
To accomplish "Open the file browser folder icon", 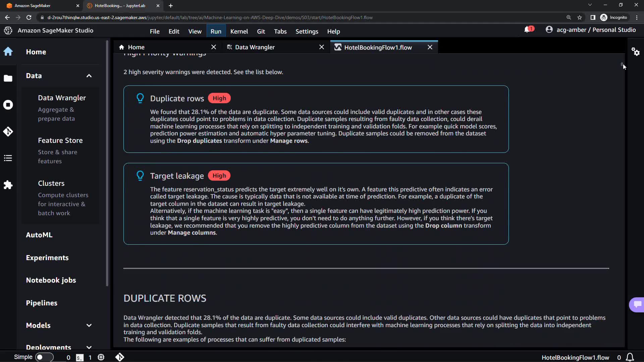I will coord(8,78).
